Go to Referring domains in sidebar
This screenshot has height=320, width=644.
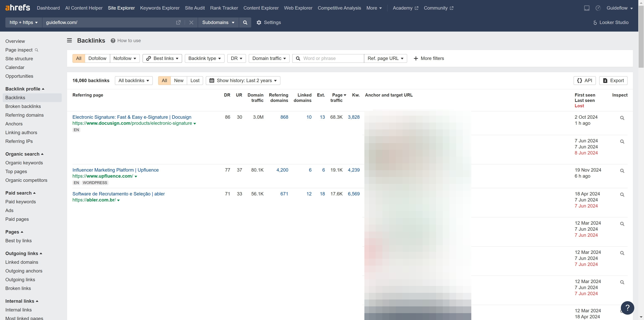24,115
